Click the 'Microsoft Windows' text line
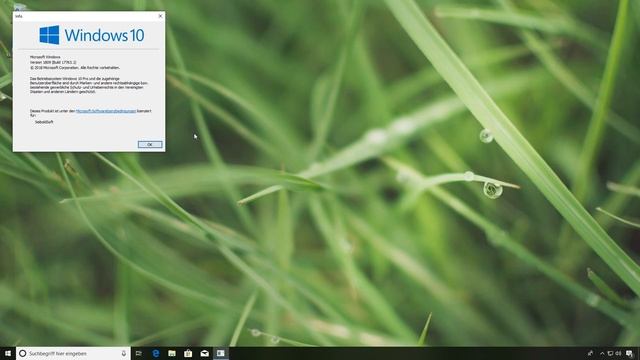The height and width of the screenshot is (360, 640). 45,57
